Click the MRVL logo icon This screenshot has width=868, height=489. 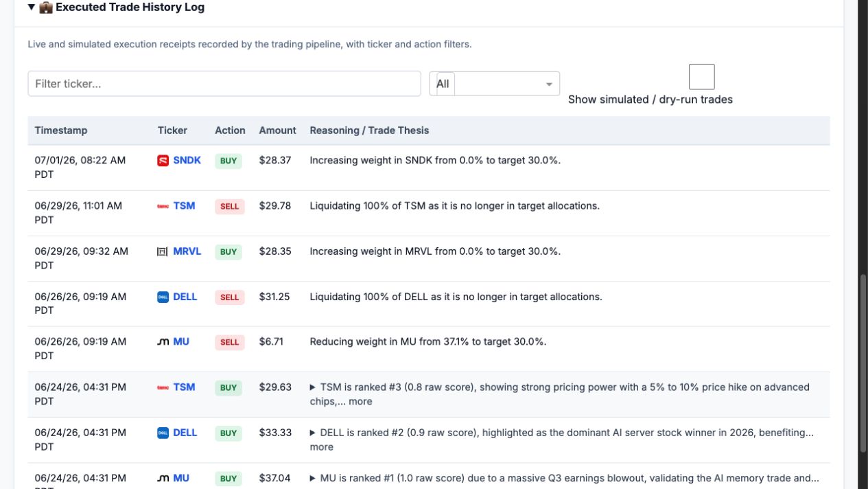tap(163, 251)
